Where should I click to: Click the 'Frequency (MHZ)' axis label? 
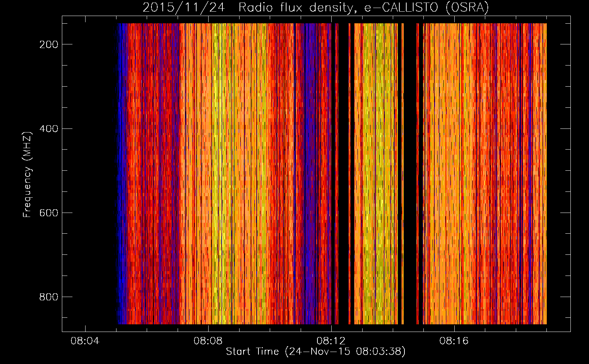point(27,174)
